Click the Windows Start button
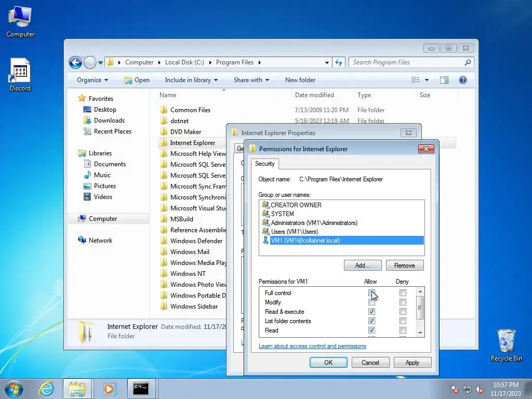Screen dimensions: 532x399 click(x=14, y=389)
